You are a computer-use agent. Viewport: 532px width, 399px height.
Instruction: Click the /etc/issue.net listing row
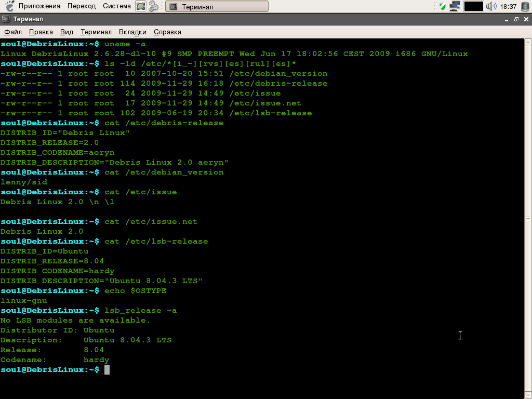point(151,103)
